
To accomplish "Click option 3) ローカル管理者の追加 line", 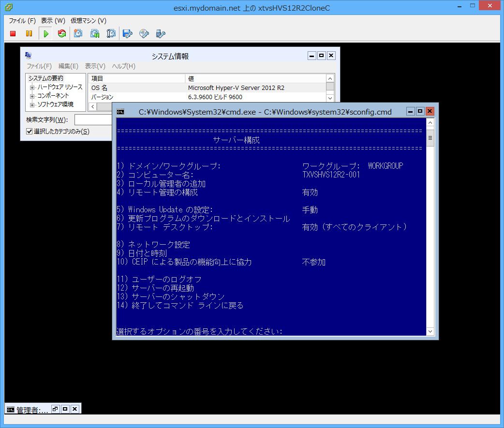I will coord(161,183).
